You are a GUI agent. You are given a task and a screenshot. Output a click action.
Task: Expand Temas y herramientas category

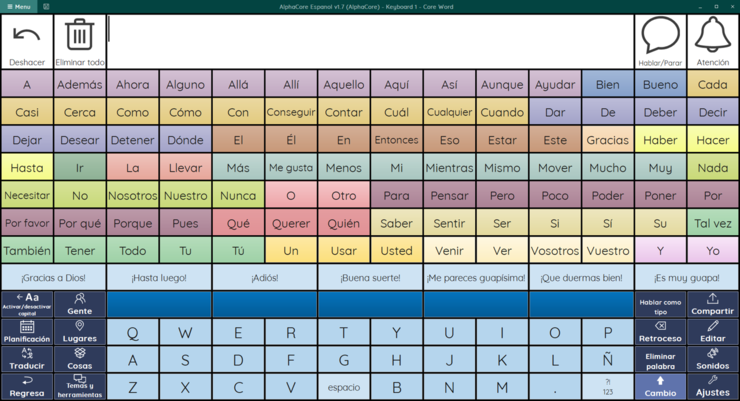[x=80, y=386]
